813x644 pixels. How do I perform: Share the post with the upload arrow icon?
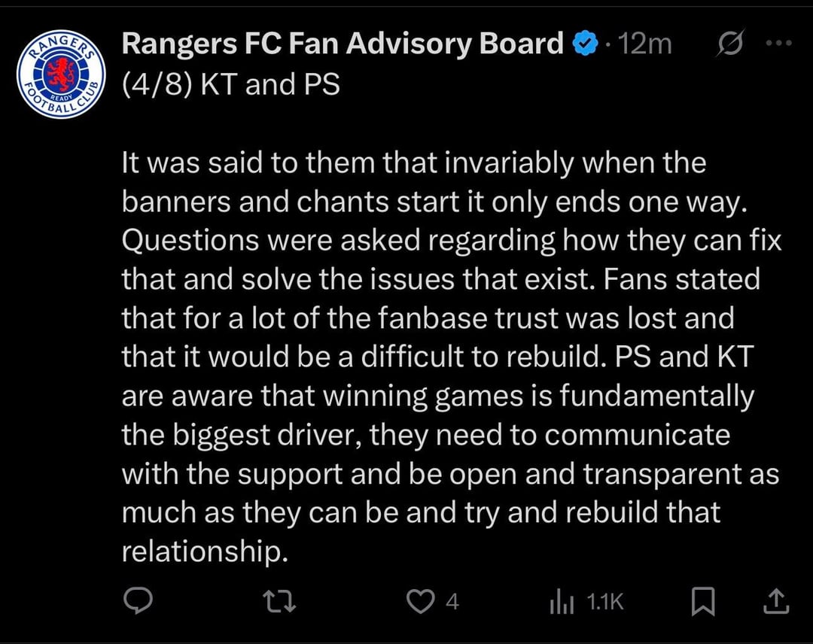tap(777, 601)
